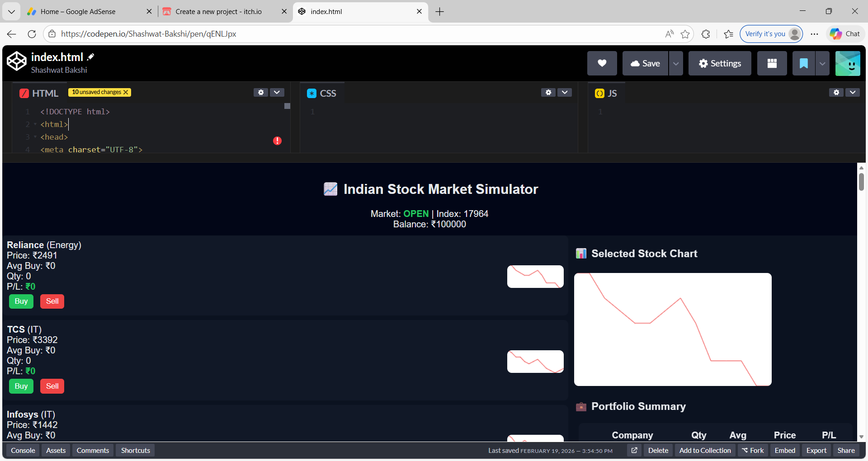The height and width of the screenshot is (461, 868).
Task: Sell TCS stock
Action: coord(52,386)
